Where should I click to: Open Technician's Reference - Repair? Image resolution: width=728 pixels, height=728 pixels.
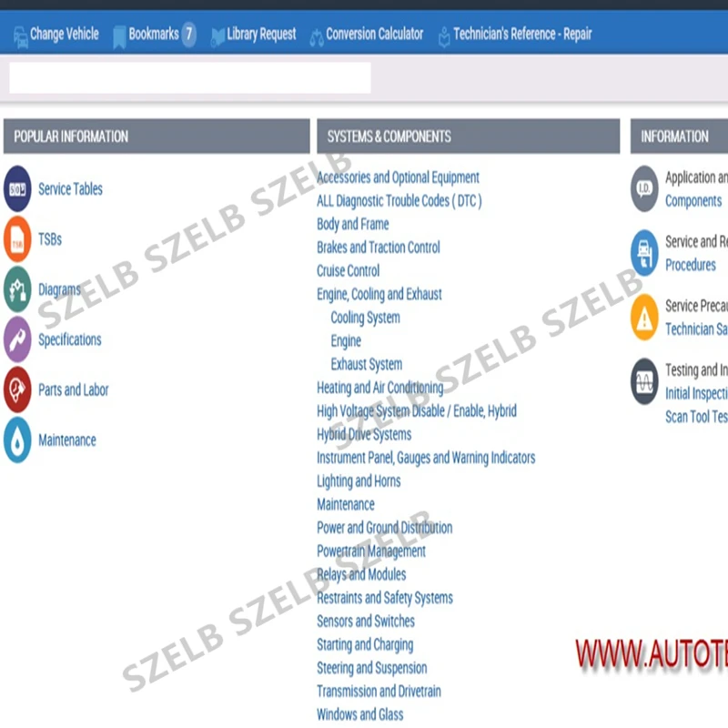coord(522,34)
